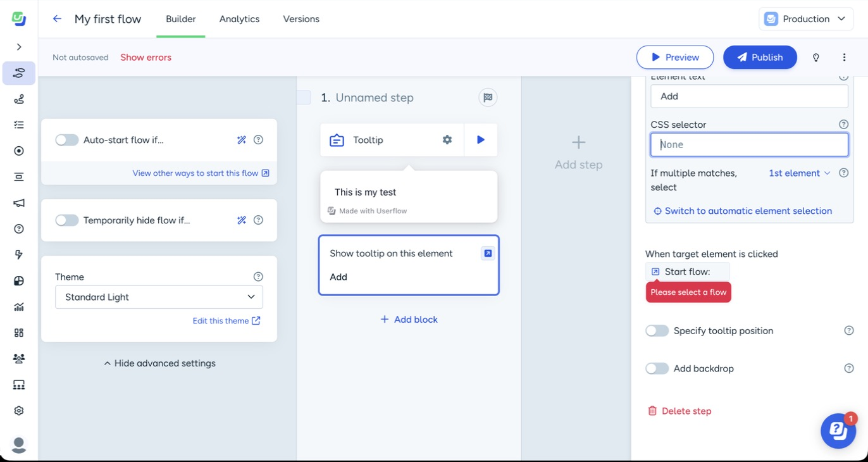Open the Announcements megaphone sidebar icon
Viewport: 868px width, 462px height.
pyautogui.click(x=19, y=203)
